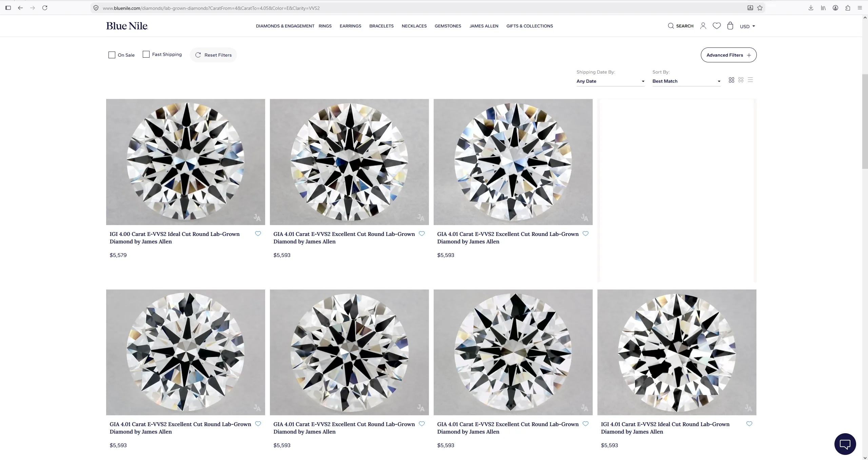This screenshot has width=868, height=460.
Task: Open the IGI 4.01 Carat Ideal Cut diamond image
Action: 677,352
